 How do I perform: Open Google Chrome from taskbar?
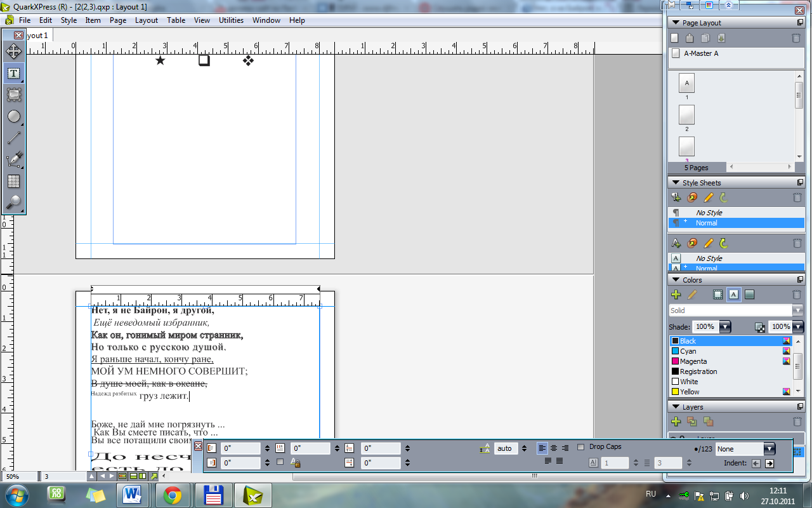tap(173, 494)
